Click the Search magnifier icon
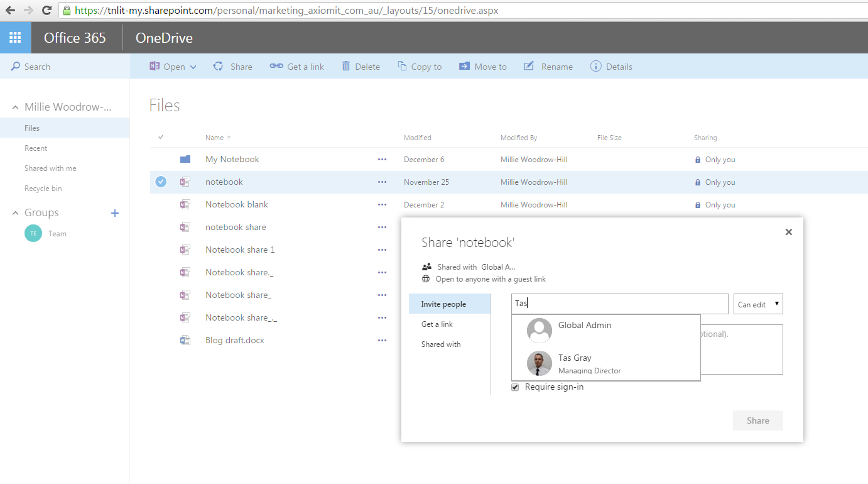This screenshot has width=868, height=484. click(x=16, y=67)
